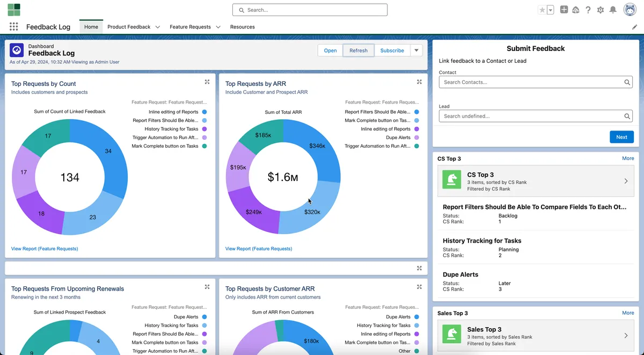Open the Salesforce Help question mark icon

click(x=588, y=10)
